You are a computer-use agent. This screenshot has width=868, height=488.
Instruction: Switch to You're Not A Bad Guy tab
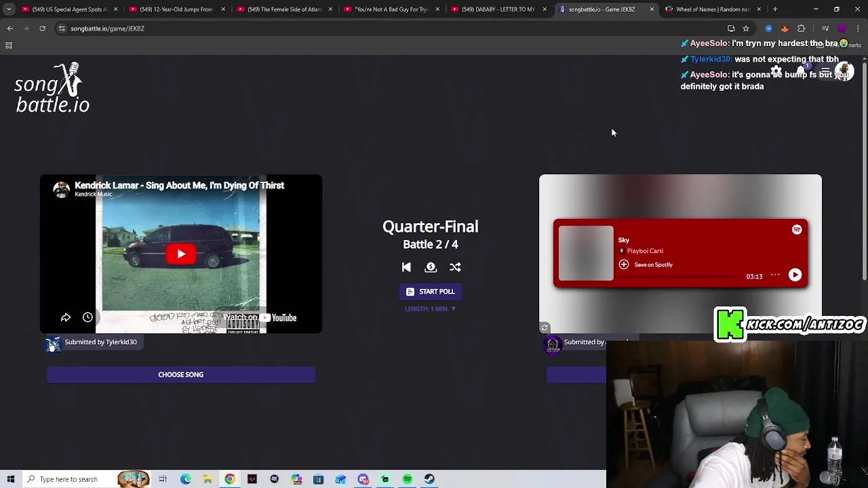[390, 9]
